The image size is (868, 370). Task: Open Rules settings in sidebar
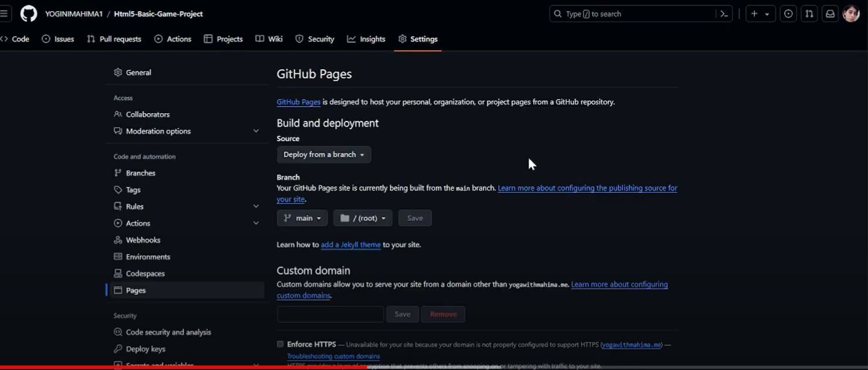tap(135, 206)
